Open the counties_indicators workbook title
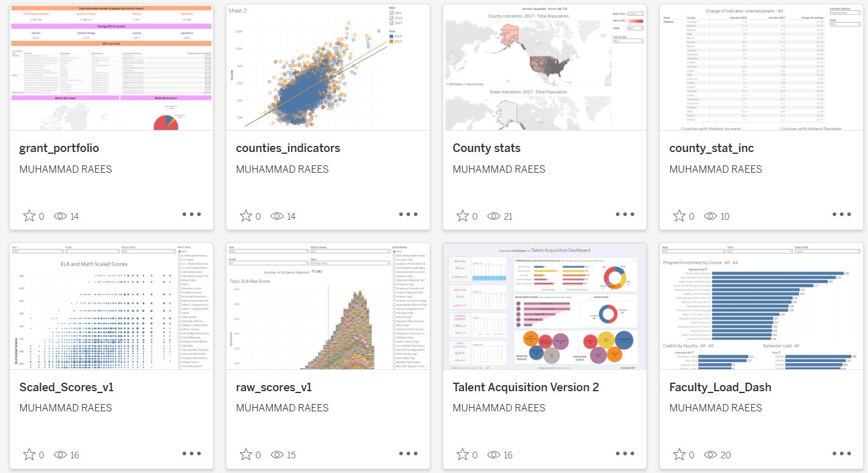868x473 pixels. click(x=288, y=148)
